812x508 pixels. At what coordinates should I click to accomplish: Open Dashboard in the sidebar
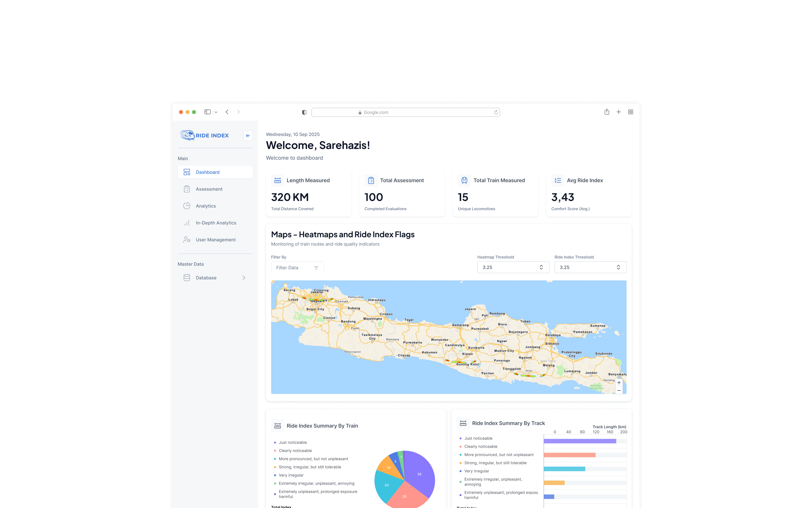pyautogui.click(x=215, y=172)
